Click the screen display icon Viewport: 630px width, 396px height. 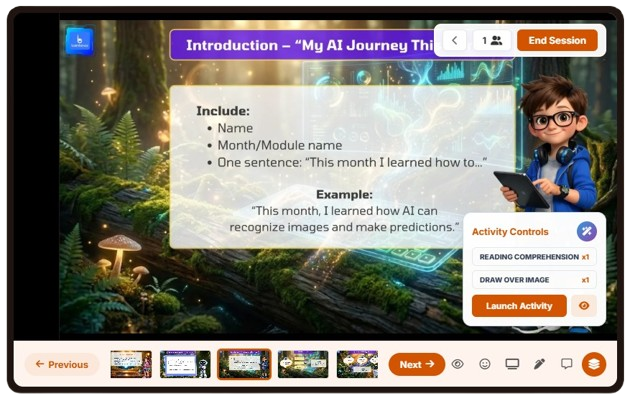[x=512, y=364]
